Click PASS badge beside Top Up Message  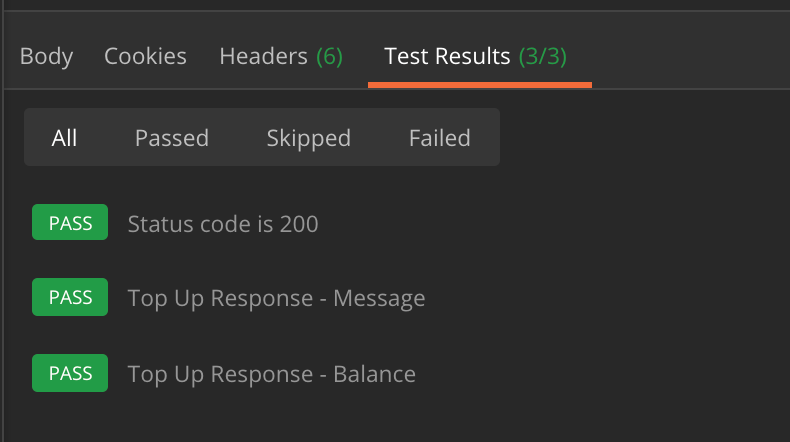tap(70, 297)
